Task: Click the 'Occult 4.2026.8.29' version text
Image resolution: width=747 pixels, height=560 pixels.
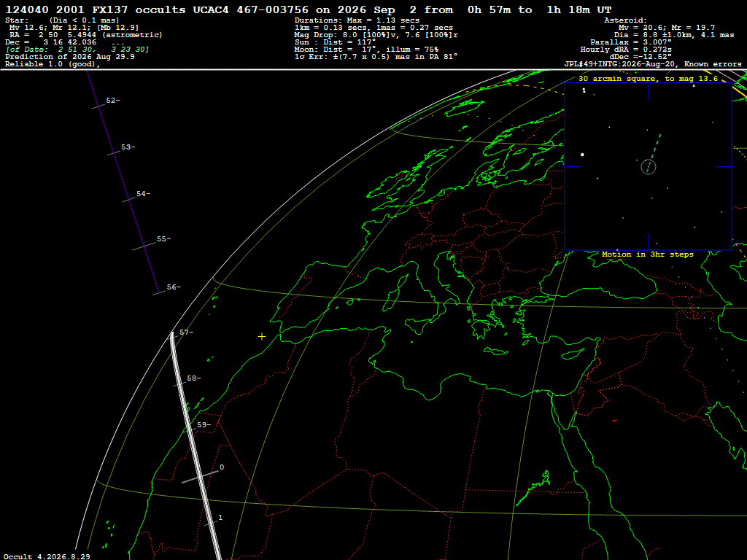Action: 47,556
